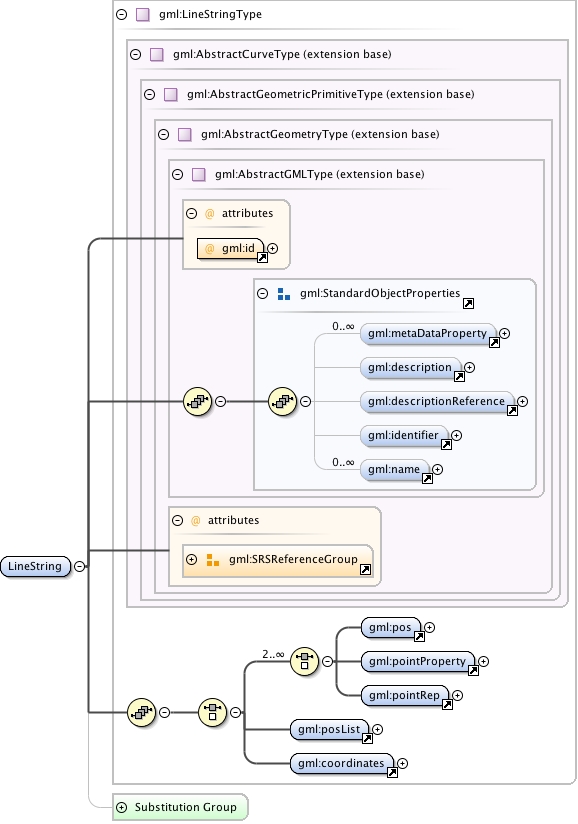The image size is (578, 824).
Task: Select the gml:metaDataProperty element
Action: click(428, 334)
